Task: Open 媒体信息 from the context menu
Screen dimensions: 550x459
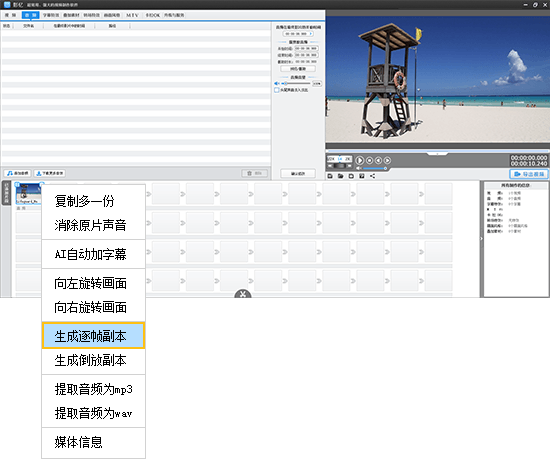Action: [93, 442]
